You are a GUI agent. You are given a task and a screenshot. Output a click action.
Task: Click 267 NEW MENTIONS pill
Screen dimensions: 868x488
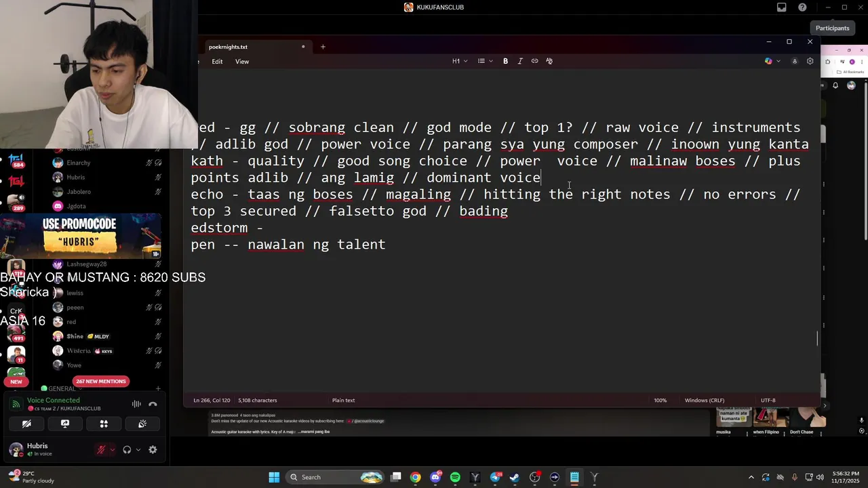[101, 381]
